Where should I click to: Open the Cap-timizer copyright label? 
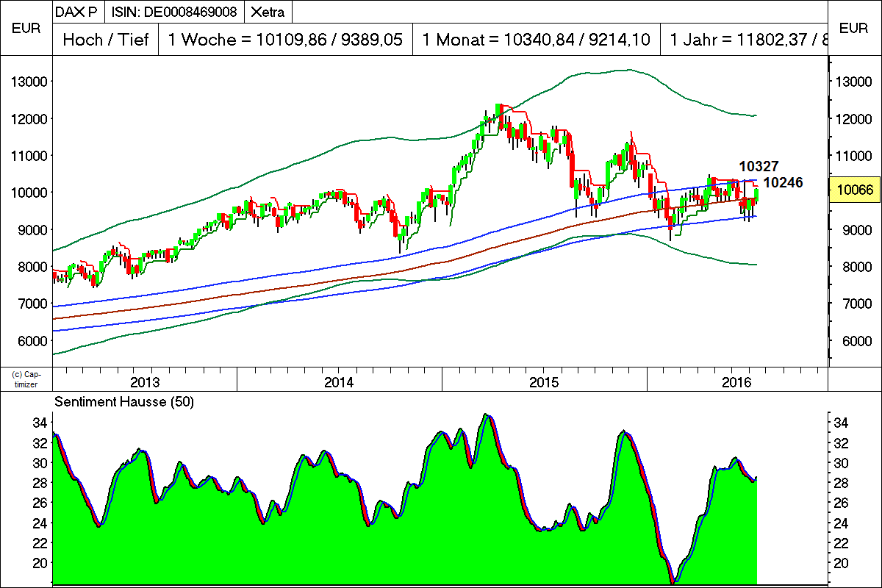tap(26, 379)
